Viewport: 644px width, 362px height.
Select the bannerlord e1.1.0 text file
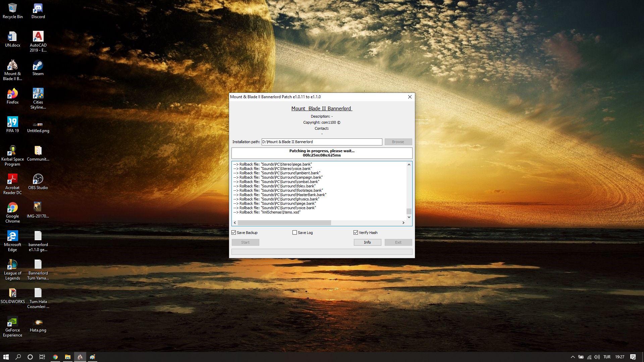(38, 241)
